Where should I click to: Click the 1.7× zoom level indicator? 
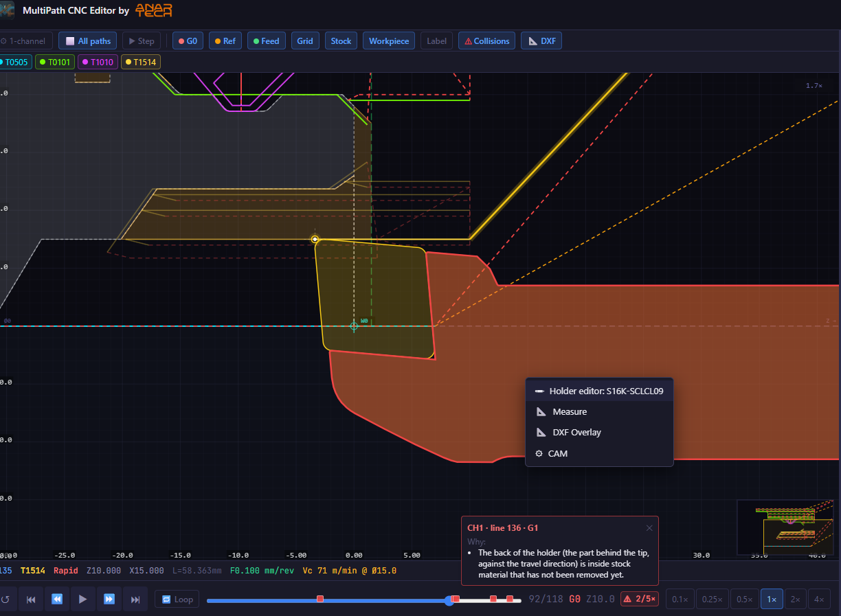point(814,86)
